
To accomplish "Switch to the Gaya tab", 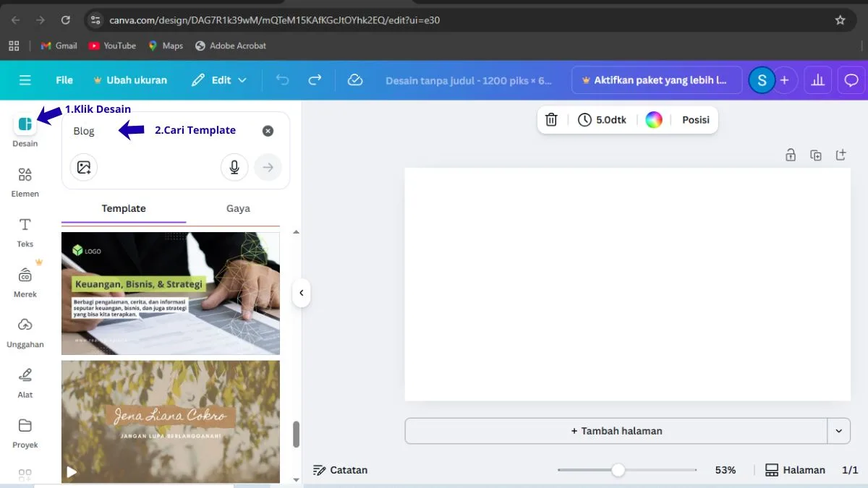I will tap(238, 208).
